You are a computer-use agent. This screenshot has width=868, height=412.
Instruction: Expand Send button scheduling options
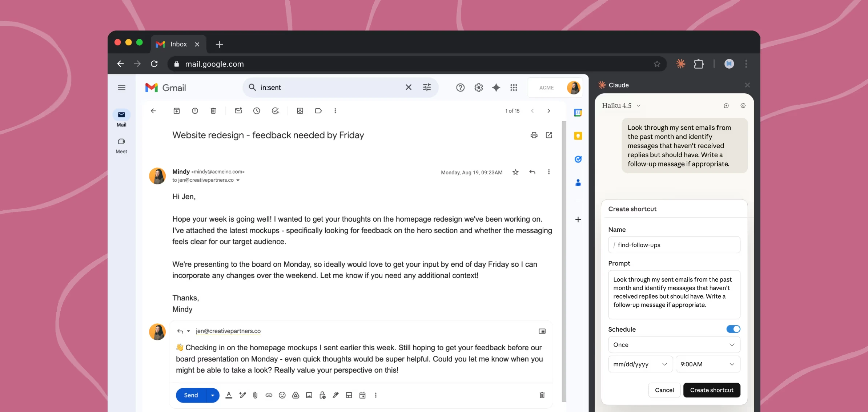(x=212, y=395)
